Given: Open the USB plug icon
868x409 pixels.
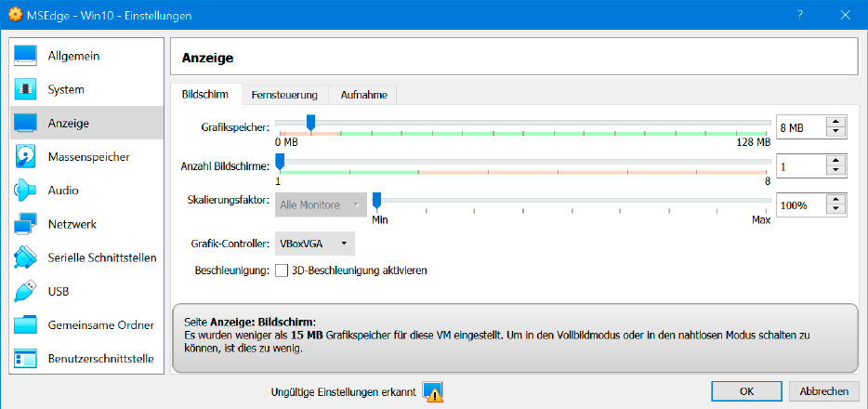Looking at the screenshot, I should 25,291.
